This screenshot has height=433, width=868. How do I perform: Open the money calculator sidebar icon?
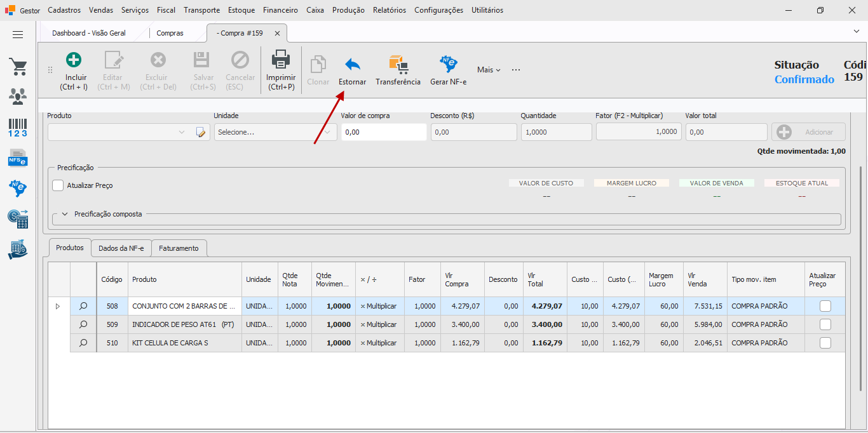tap(18, 219)
